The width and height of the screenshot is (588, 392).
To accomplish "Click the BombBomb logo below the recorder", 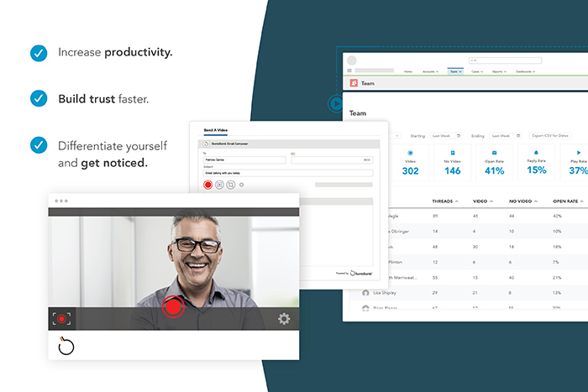I will (x=66, y=346).
